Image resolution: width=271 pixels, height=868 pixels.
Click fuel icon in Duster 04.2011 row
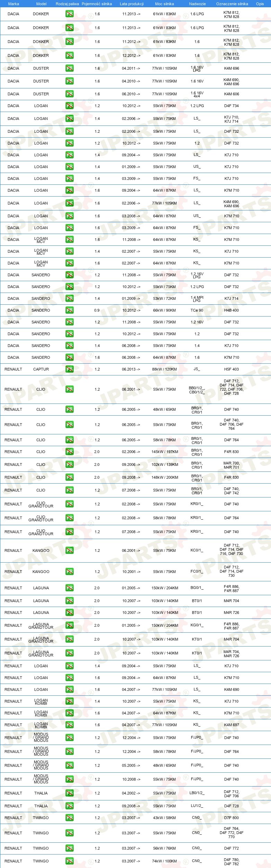tap(69, 68)
